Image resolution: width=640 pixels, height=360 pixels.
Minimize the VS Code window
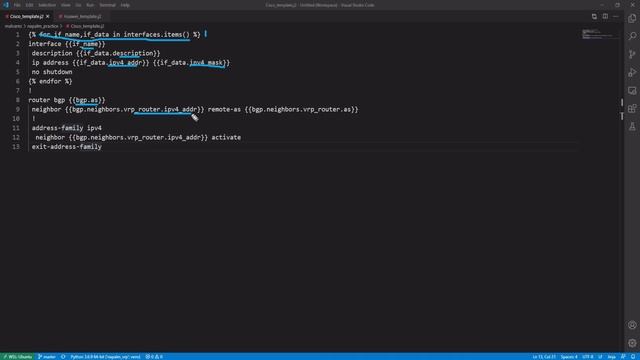point(602,5)
